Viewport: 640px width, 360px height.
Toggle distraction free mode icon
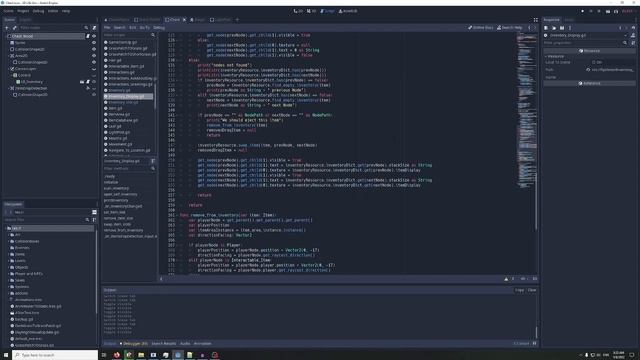click(x=536, y=20)
